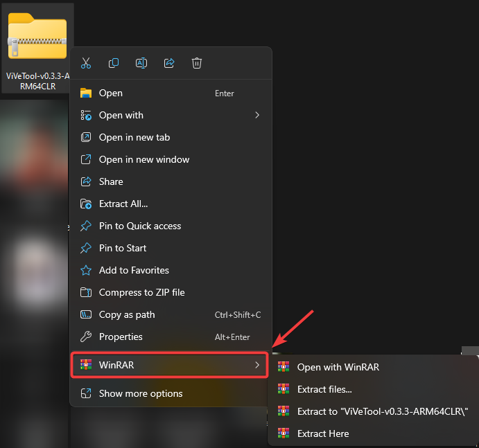Click the Copy icon in context menu
The image size is (479, 448).
tap(114, 63)
